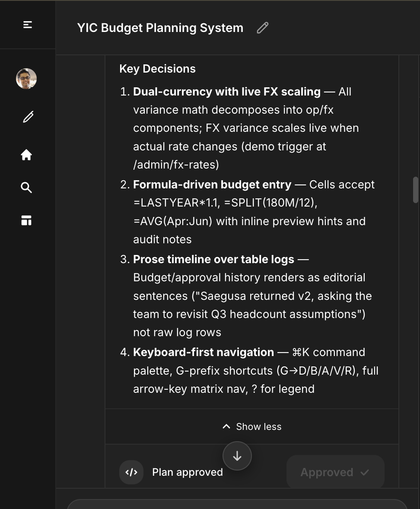The image size is (420, 509).
Task: Navigate home using the house icon
Action: [26, 155]
